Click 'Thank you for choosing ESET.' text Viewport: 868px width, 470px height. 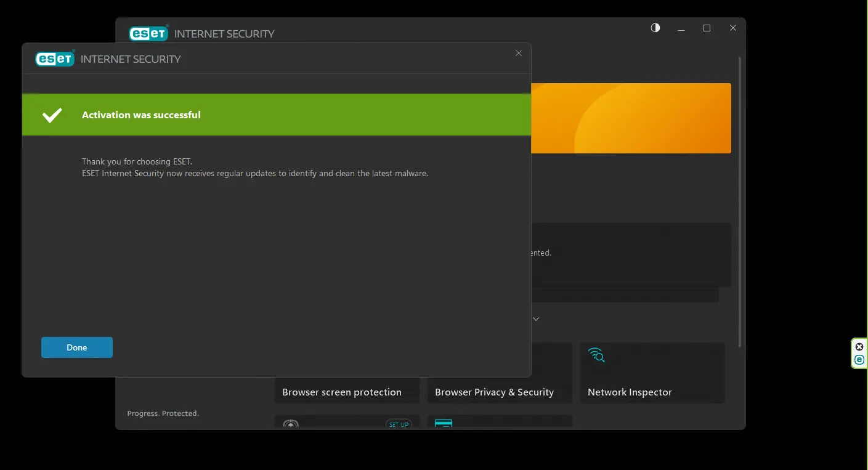[x=137, y=161]
